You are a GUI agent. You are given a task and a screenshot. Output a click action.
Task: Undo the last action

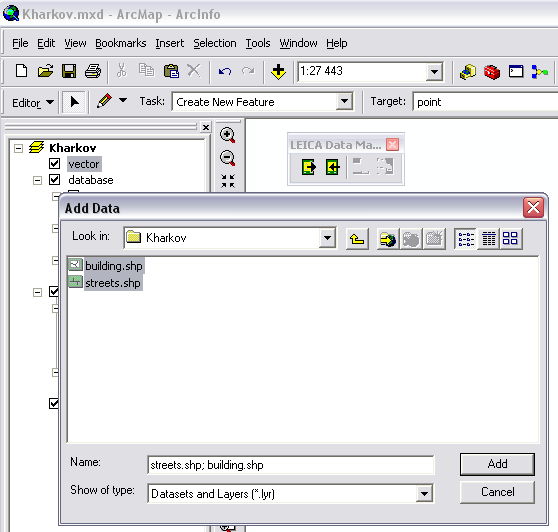225,72
